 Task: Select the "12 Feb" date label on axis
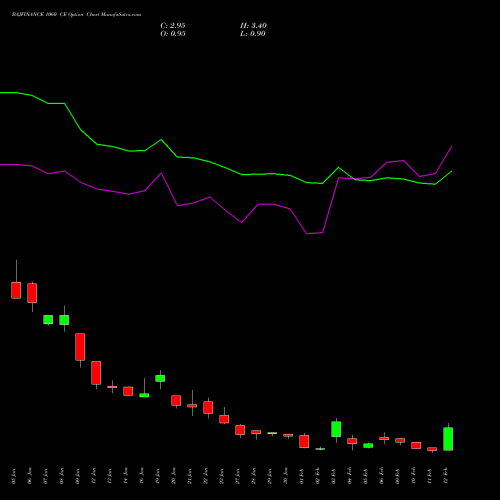point(446,476)
